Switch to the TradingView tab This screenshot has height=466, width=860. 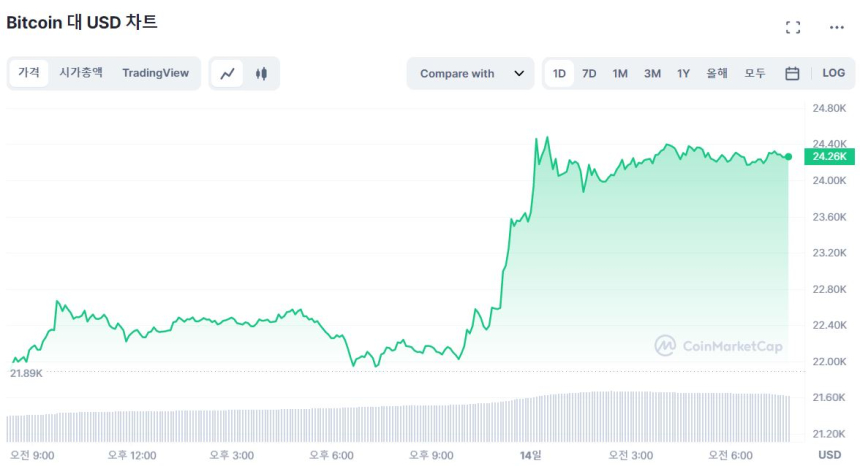point(155,73)
